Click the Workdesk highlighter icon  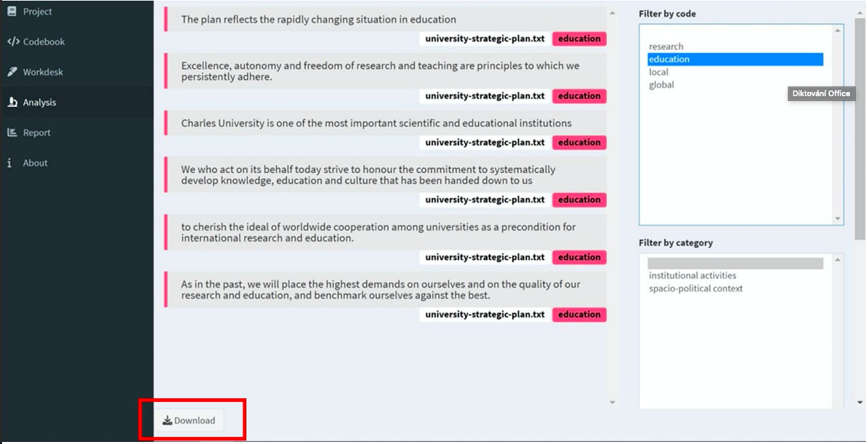click(12, 72)
